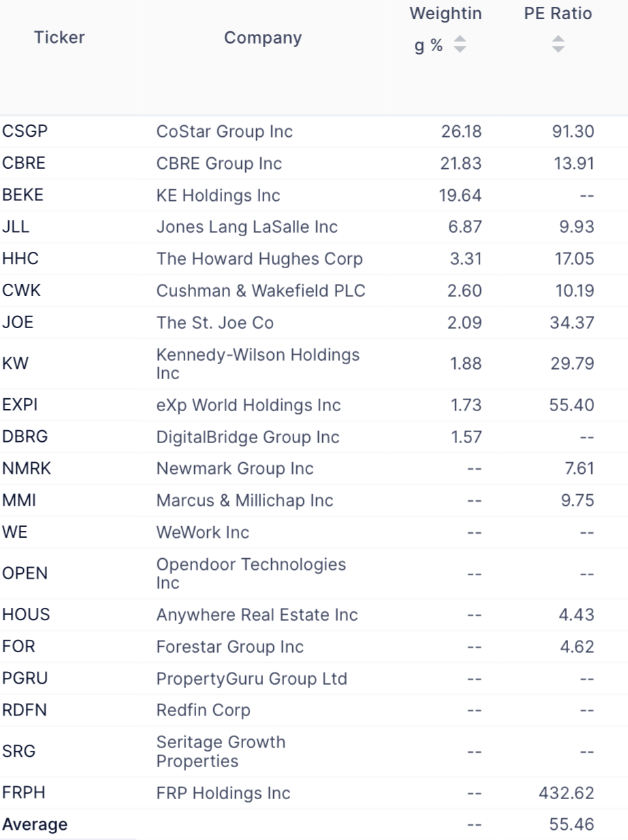Open CoStar Group Inc company link
628x840 pixels.
click(225, 131)
